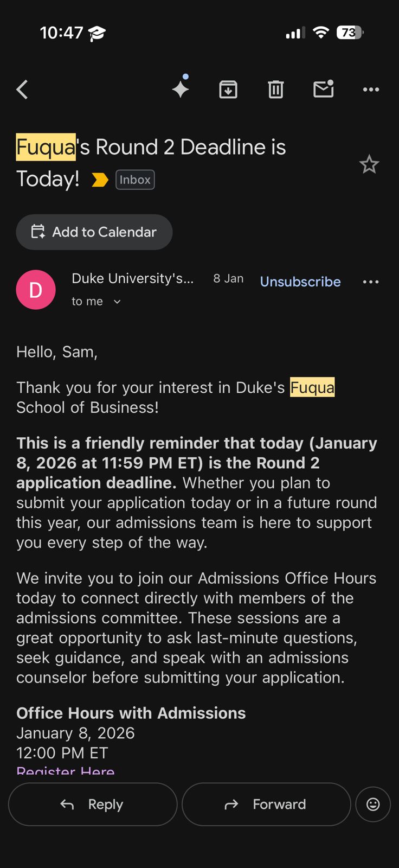Star the Fuqua deadline email
Viewport: 399px width, 868px height.
369,164
